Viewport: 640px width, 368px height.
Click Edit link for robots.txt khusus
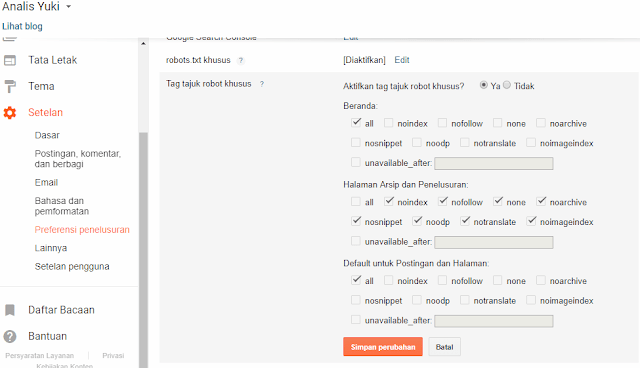402,60
